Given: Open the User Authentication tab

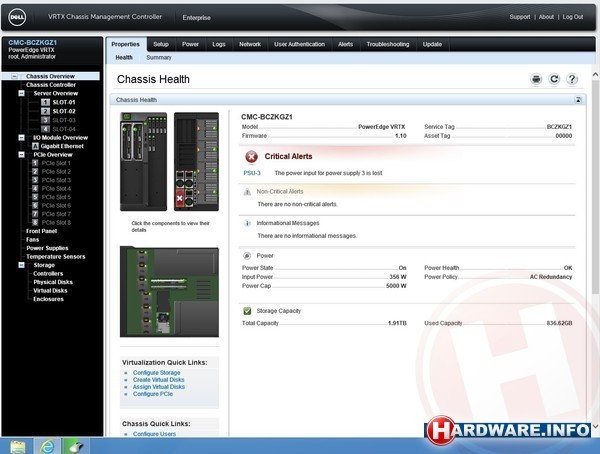Looking at the screenshot, I should tap(299, 44).
